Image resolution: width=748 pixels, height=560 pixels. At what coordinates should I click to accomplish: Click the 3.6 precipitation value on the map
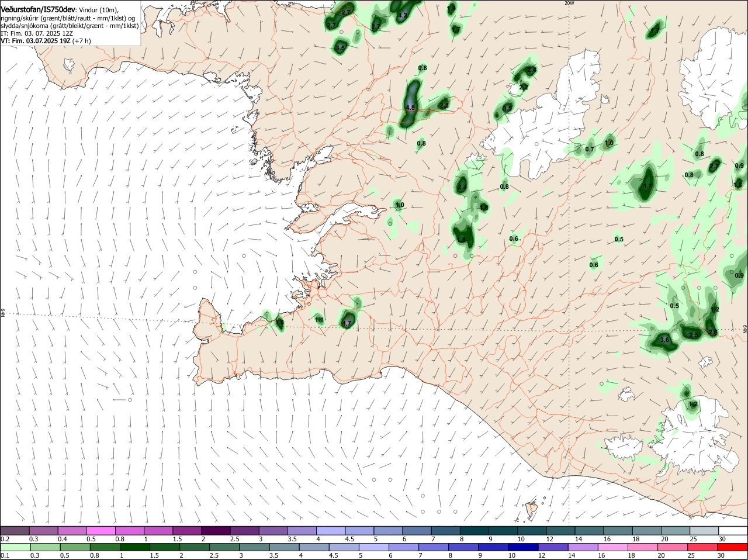[664, 340]
